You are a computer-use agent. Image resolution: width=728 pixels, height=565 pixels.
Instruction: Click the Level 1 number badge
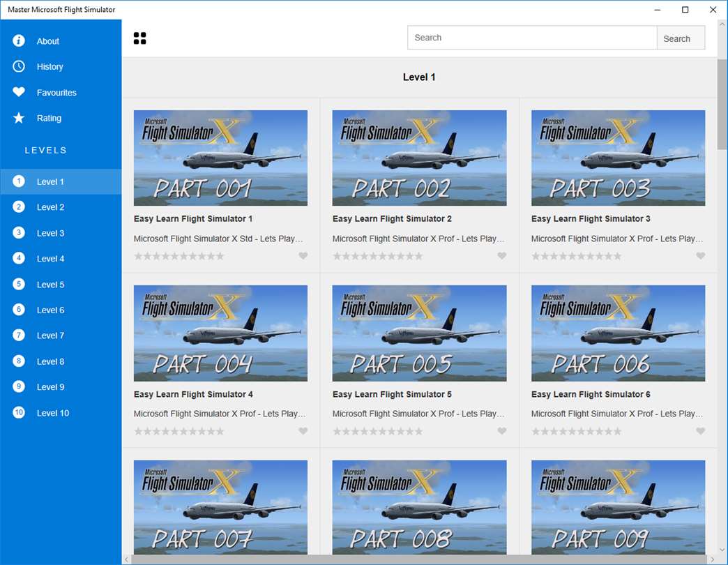[x=19, y=181]
